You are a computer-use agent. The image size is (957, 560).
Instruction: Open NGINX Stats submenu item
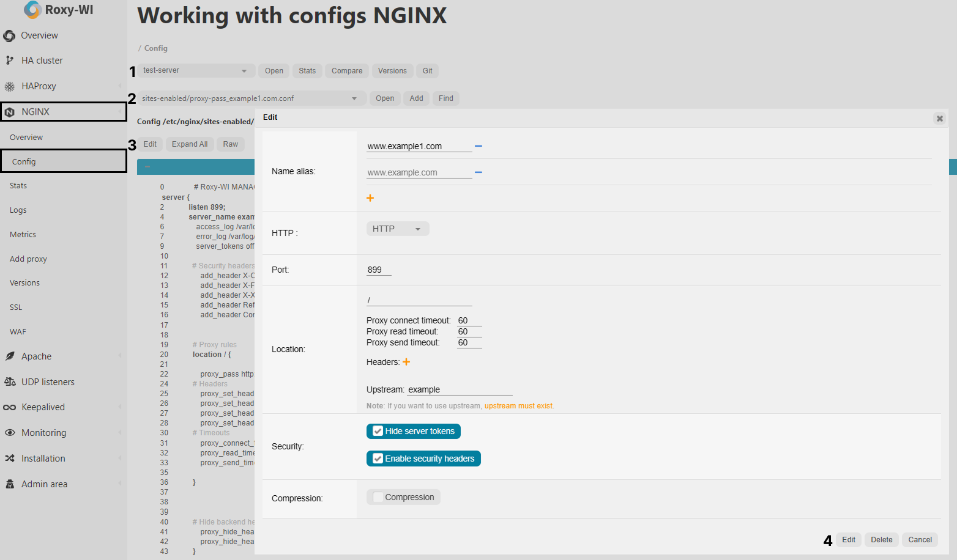point(18,186)
